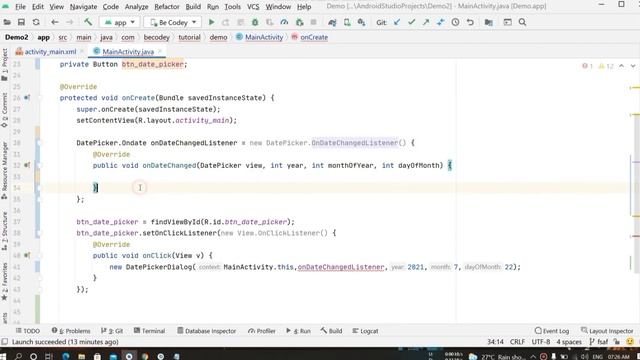Open the Layout Inspector
Viewport: 640px width, 360px height.
tap(607, 331)
